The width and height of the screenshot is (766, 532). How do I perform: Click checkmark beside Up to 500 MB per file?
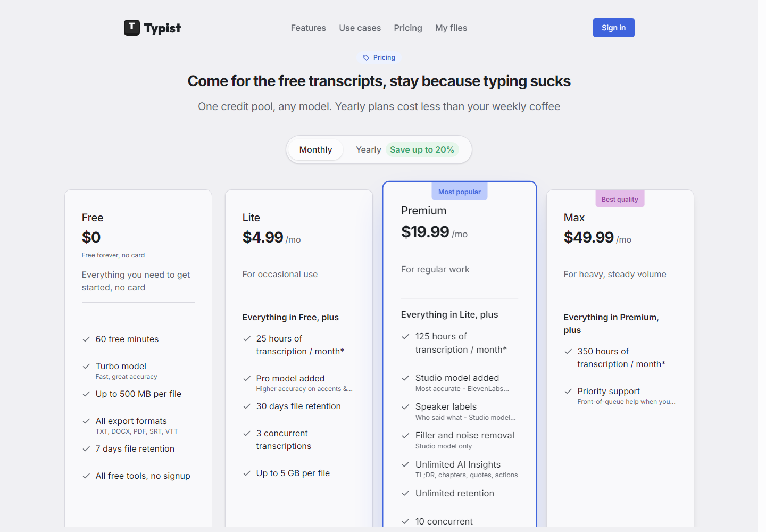click(x=86, y=394)
